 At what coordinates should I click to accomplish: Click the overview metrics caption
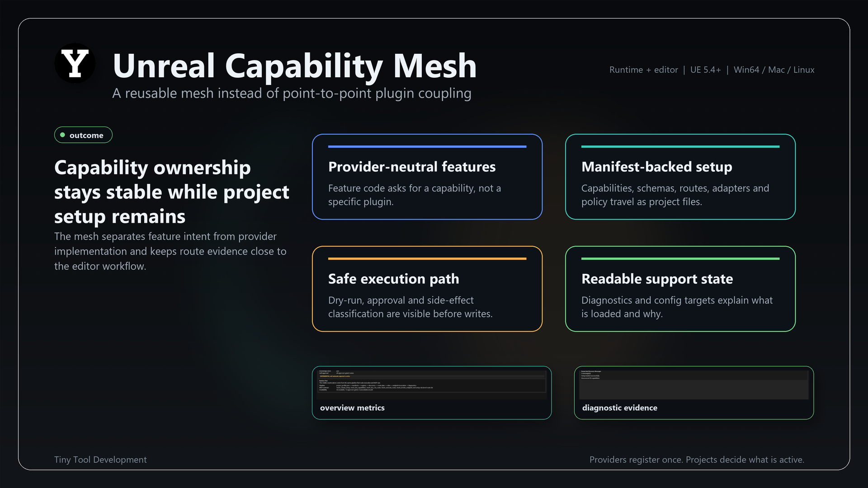[352, 408]
